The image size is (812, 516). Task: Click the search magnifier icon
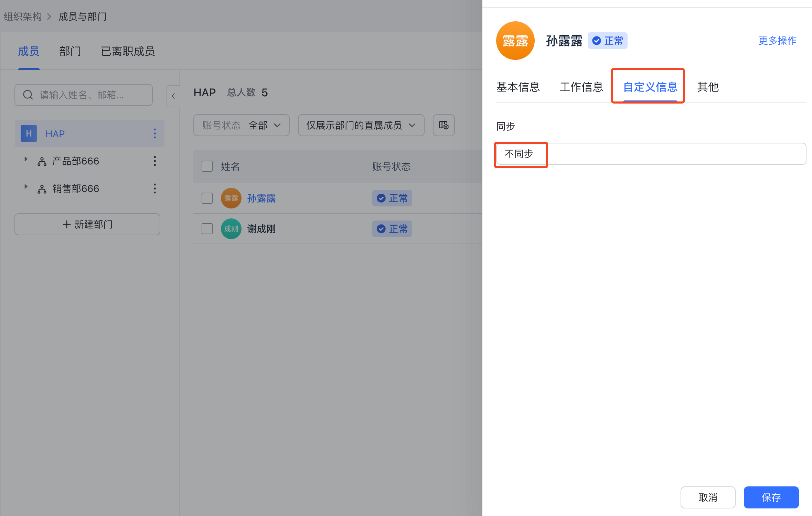coord(28,95)
